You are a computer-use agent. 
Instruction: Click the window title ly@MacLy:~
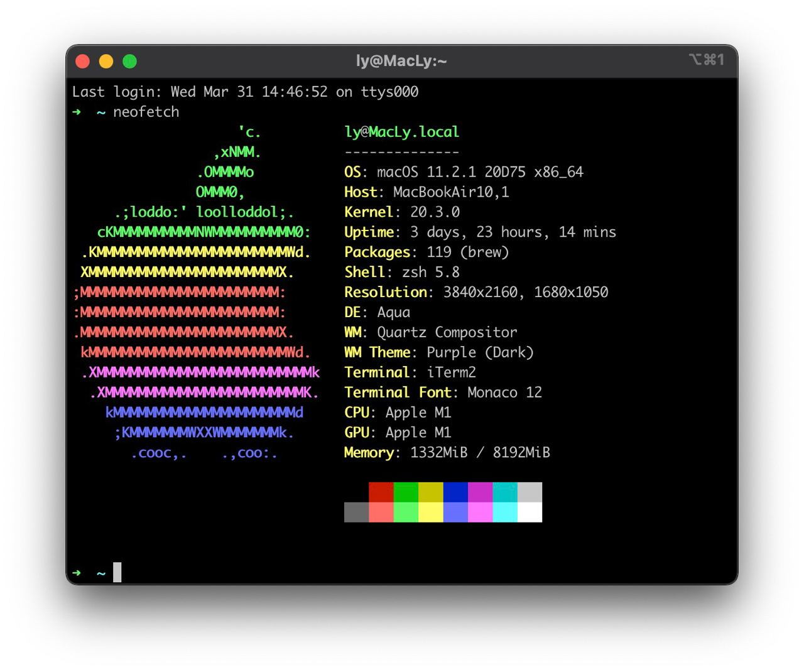point(401,61)
